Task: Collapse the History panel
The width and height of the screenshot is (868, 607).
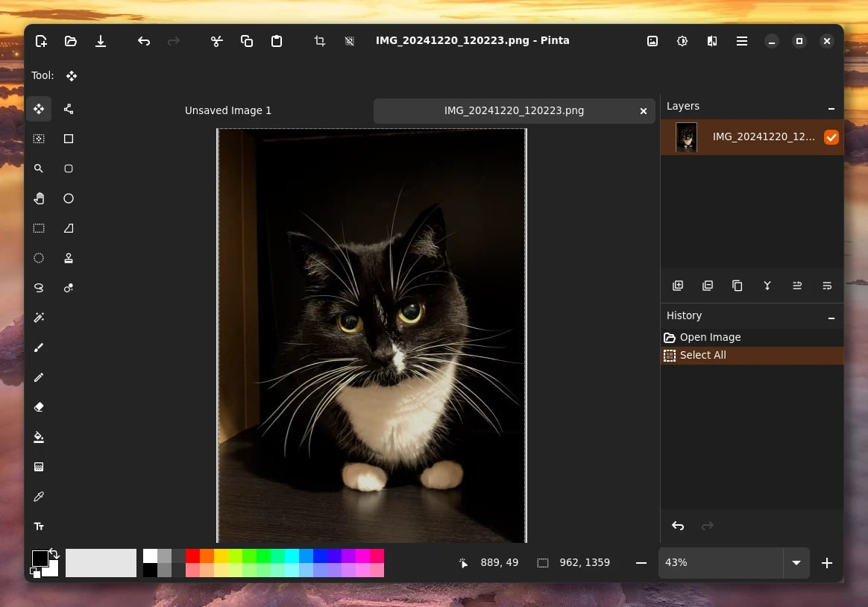Action: 831,317
